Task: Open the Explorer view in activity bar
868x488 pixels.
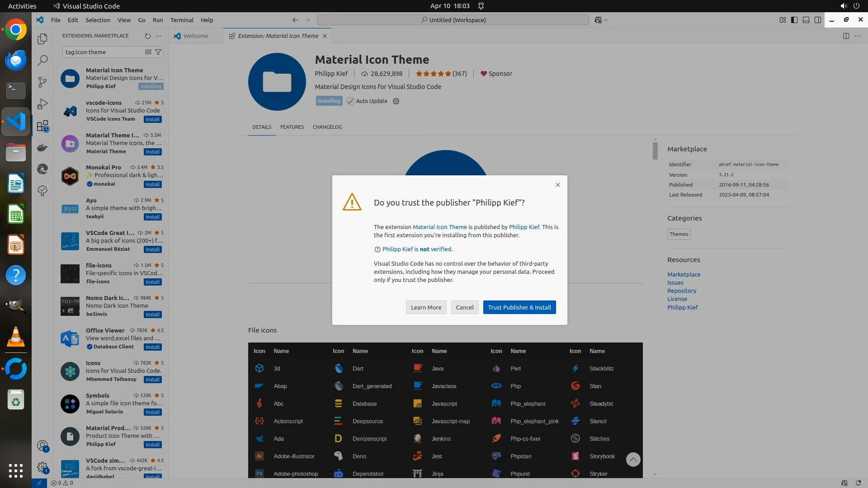Action: 42,39
